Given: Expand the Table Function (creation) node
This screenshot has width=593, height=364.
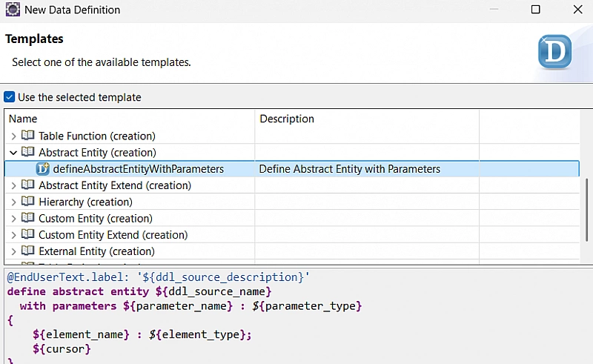Looking at the screenshot, I should tap(13, 136).
